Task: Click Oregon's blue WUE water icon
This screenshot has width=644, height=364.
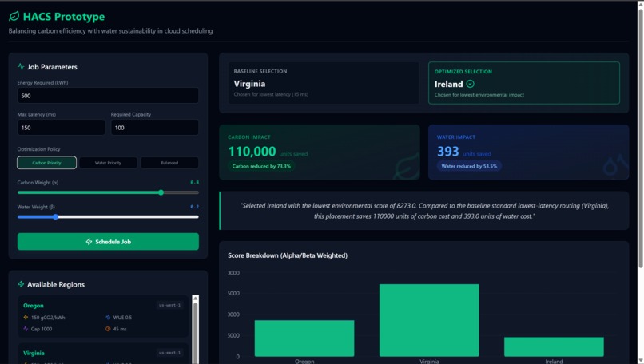Action: [108, 317]
